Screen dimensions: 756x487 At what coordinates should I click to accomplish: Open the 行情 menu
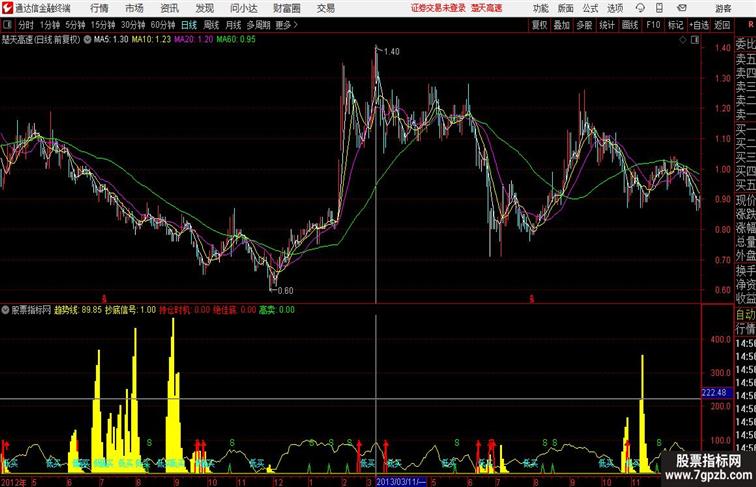coord(99,8)
